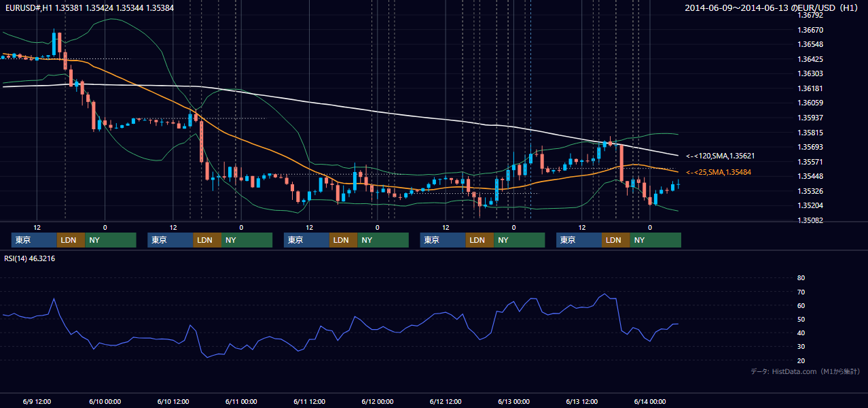Select the 6/11 00:00 time axis label

click(x=241, y=401)
